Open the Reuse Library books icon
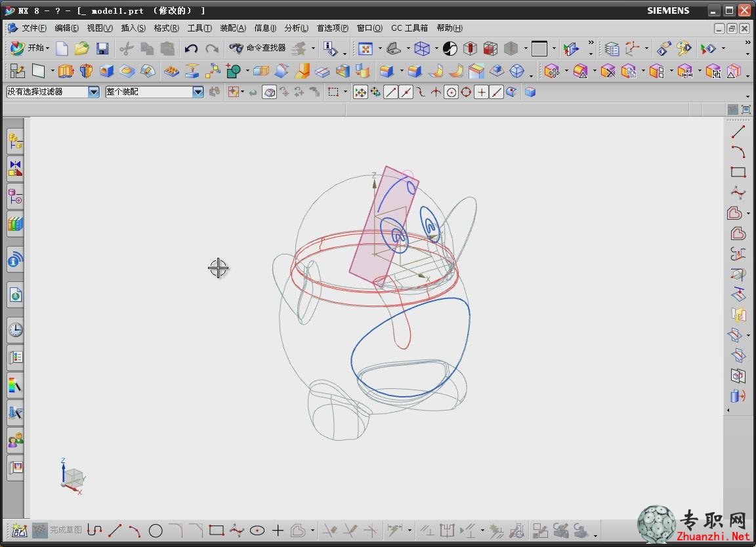 click(16, 224)
